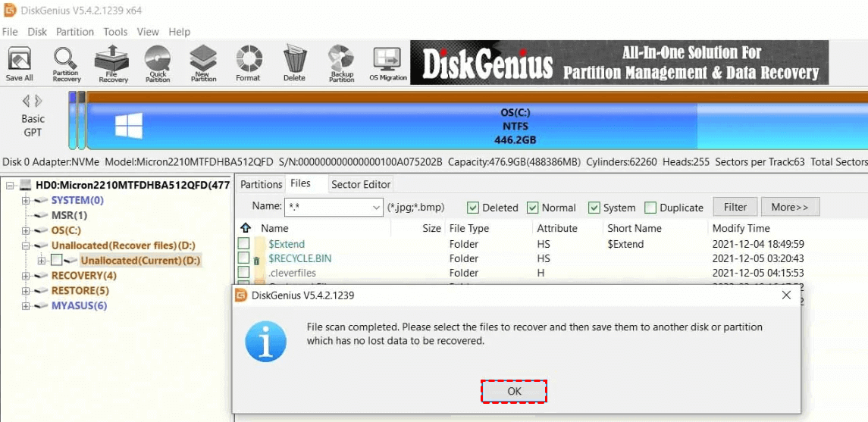Toggle the Deleted filter checkbox

pyautogui.click(x=473, y=208)
